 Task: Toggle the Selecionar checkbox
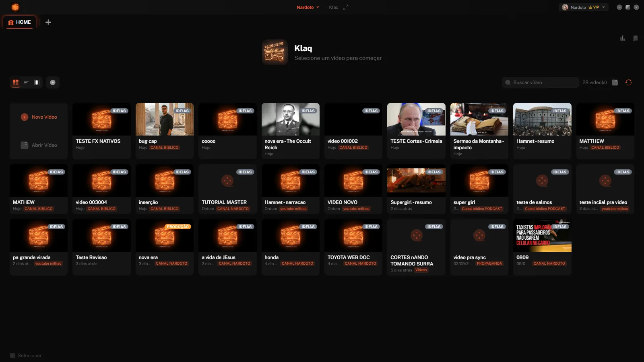coord(12,356)
